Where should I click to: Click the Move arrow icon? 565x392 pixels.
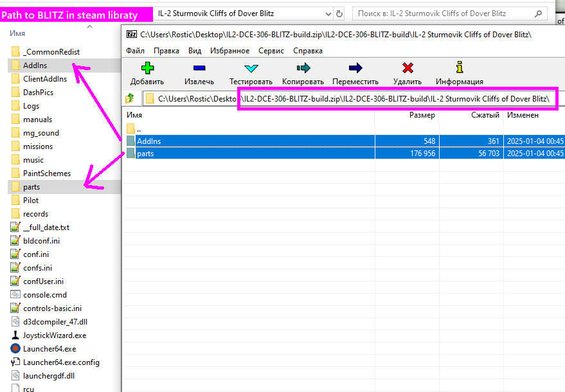(x=355, y=67)
